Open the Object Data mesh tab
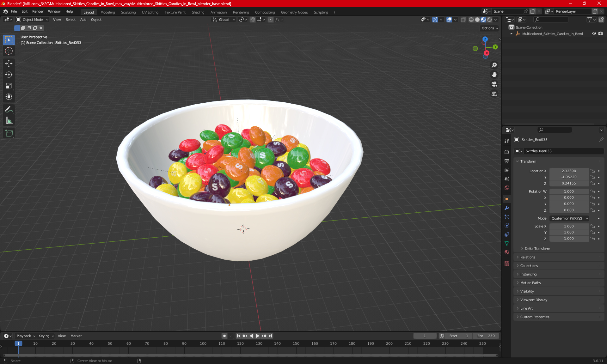 tap(507, 243)
